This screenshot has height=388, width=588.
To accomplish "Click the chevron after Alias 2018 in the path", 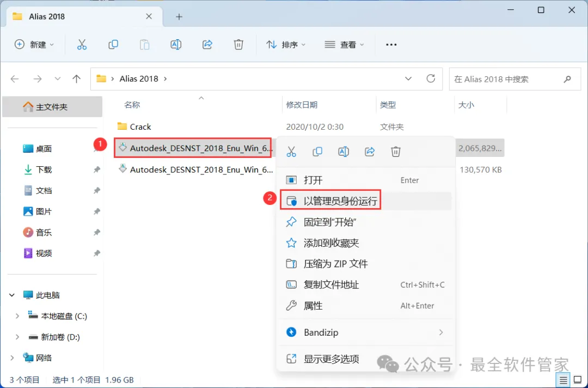I will click(166, 79).
